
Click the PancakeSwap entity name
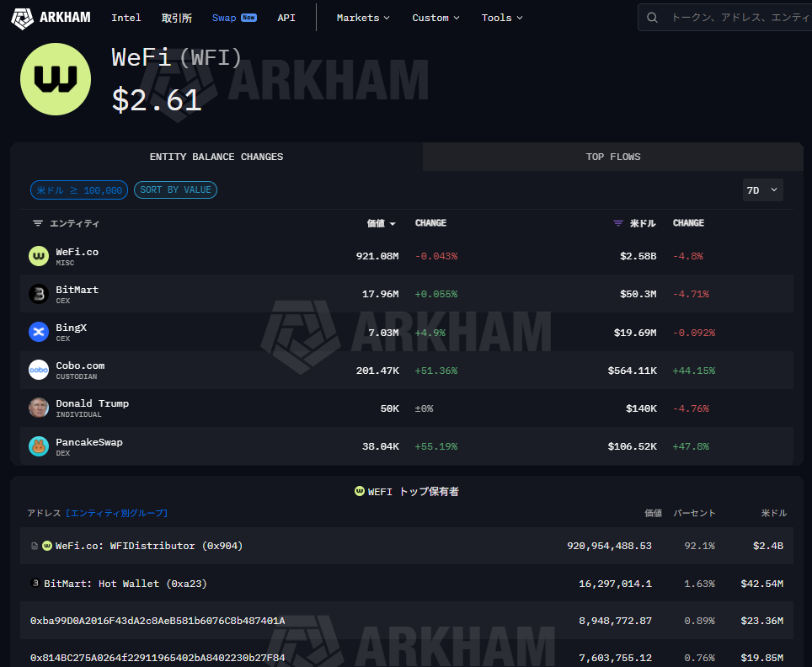(x=89, y=442)
